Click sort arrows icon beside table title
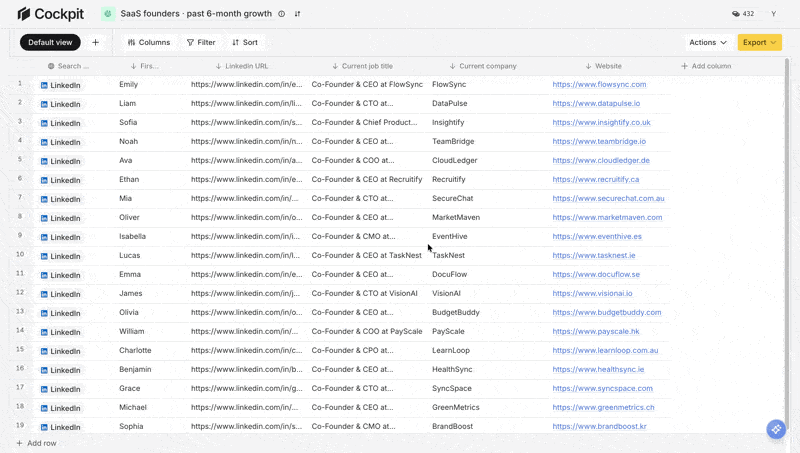Screen dimensions: 800x453 click(x=297, y=14)
